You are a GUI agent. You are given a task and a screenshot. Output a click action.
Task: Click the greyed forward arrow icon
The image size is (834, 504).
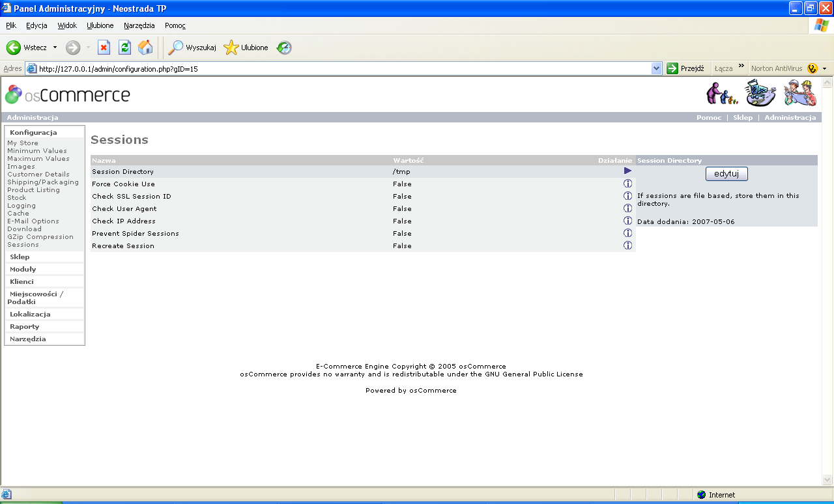pos(73,48)
